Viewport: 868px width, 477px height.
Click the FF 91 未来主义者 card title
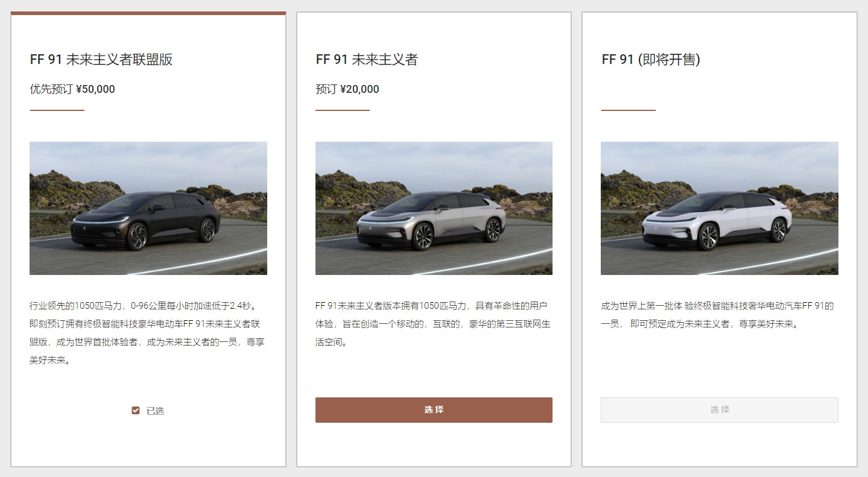click(367, 59)
